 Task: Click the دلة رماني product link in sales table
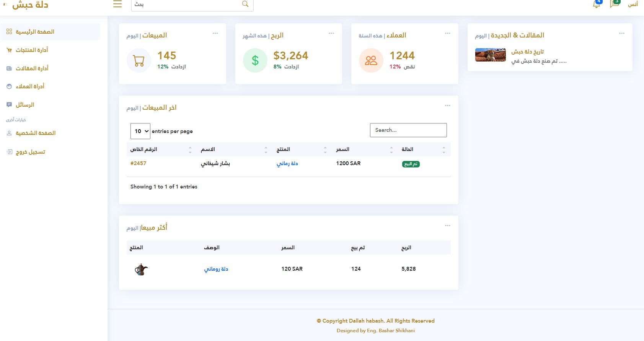coord(287,164)
